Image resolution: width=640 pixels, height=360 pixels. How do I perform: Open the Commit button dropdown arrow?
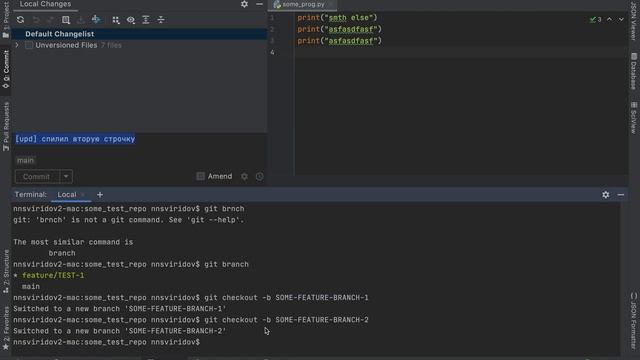tap(66, 176)
